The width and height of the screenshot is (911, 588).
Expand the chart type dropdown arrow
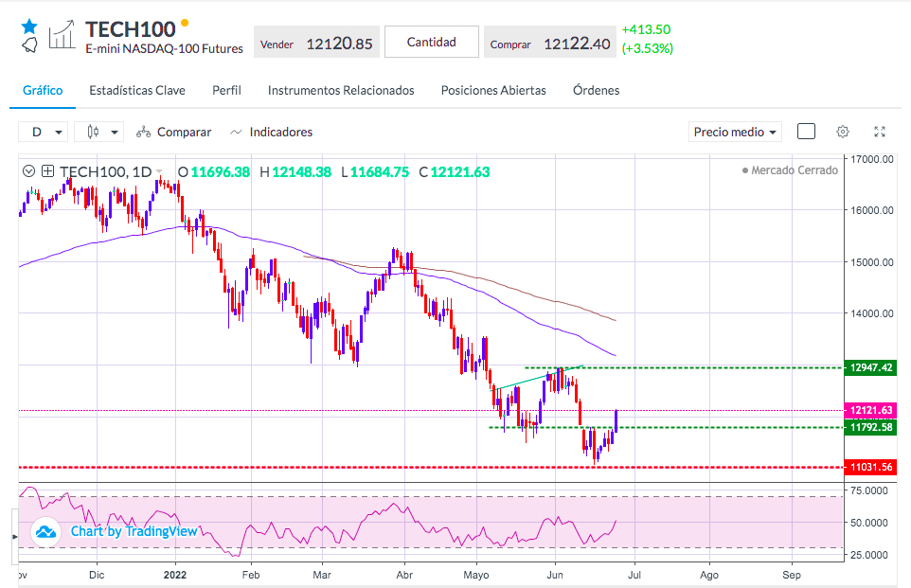click(x=115, y=133)
